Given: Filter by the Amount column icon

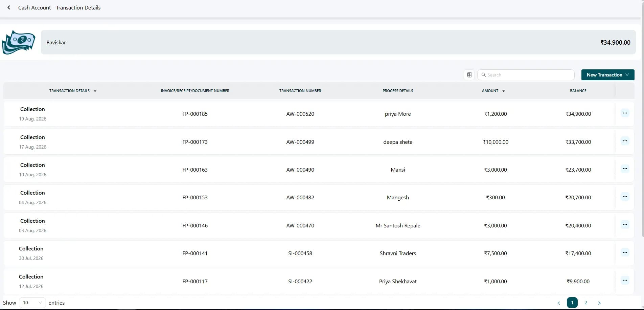Looking at the screenshot, I should [504, 91].
